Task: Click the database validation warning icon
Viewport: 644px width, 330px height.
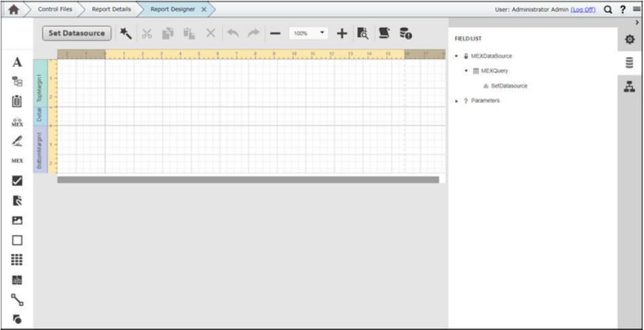Action: pos(406,34)
